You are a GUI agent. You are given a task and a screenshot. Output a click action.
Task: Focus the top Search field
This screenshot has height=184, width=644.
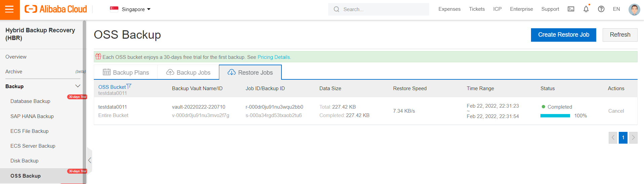tap(378, 9)
